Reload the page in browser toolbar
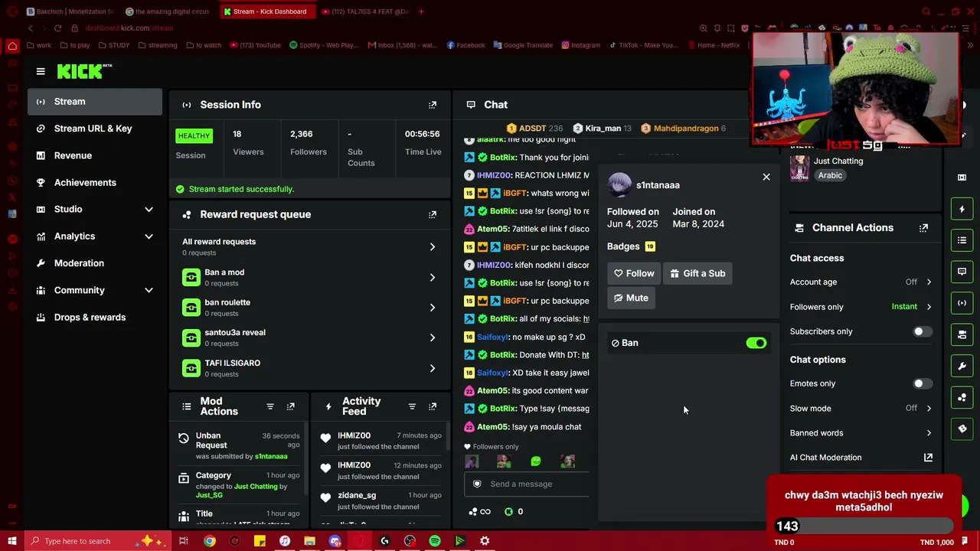980x551 pixels. [x=57, y=28]
